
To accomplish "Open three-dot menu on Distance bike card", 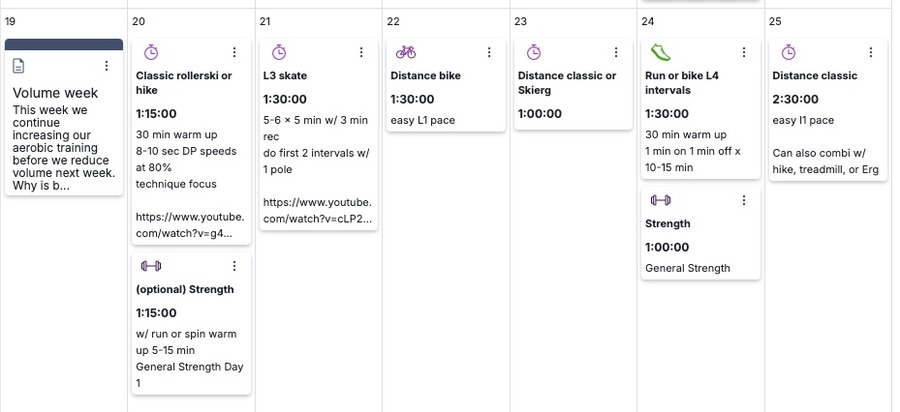I will point(489,52).
